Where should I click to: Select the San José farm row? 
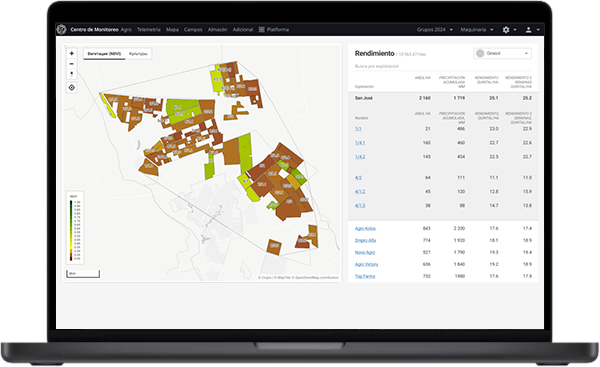click(443, 98)
